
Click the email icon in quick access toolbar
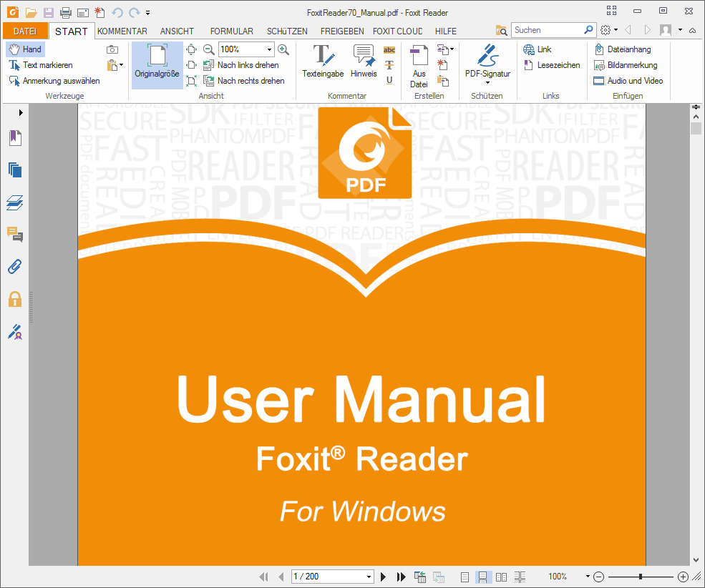83,13
